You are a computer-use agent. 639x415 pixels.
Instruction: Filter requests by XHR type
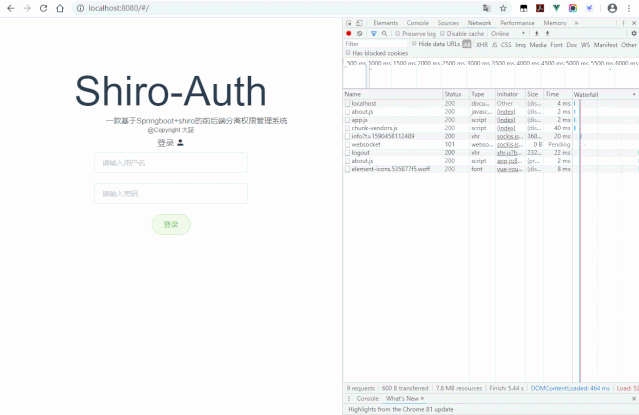tap(482, 44)
